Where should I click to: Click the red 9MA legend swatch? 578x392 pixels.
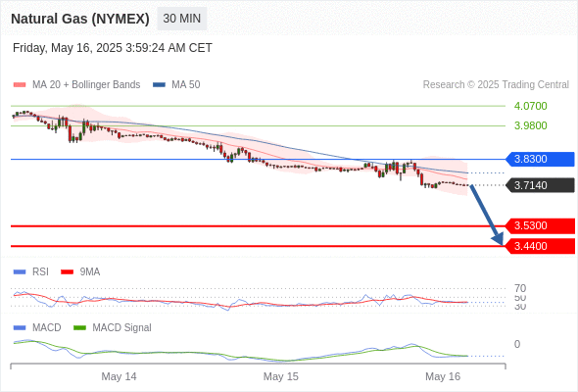(x=67, y=272)
